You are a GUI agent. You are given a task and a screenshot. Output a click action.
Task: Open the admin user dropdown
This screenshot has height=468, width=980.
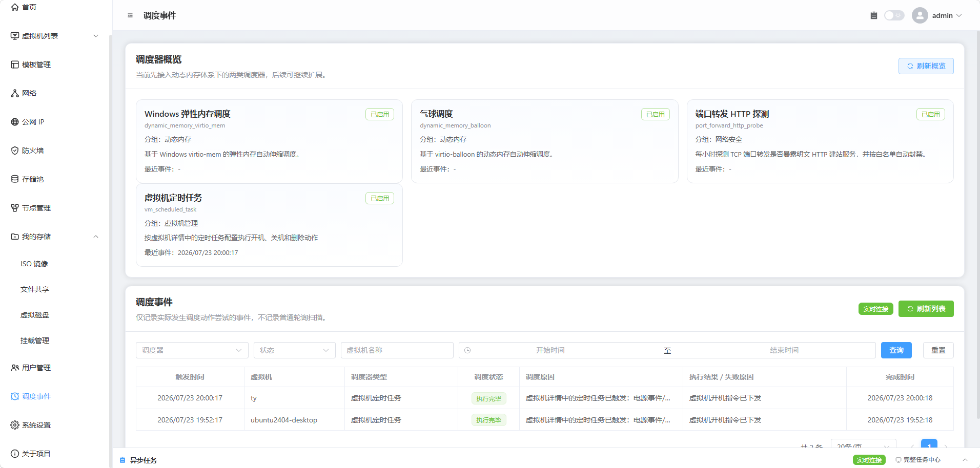(x=937, y=15)
